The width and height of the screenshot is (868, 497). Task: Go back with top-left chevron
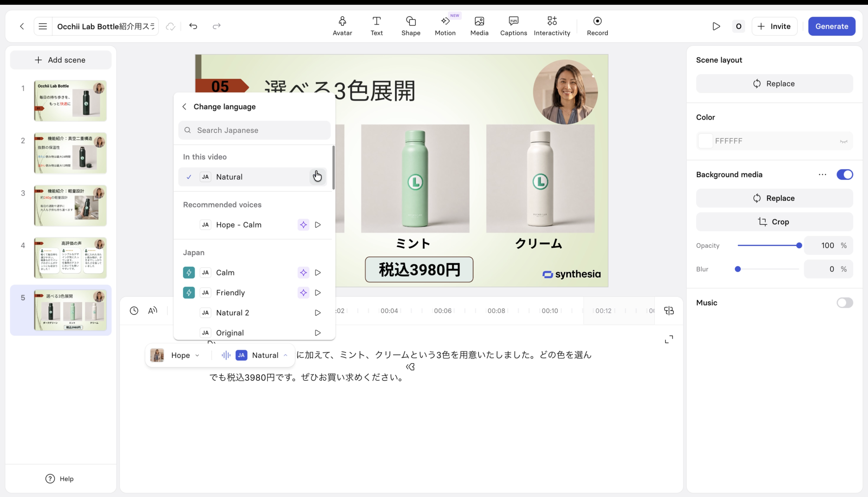click(22, 26)
